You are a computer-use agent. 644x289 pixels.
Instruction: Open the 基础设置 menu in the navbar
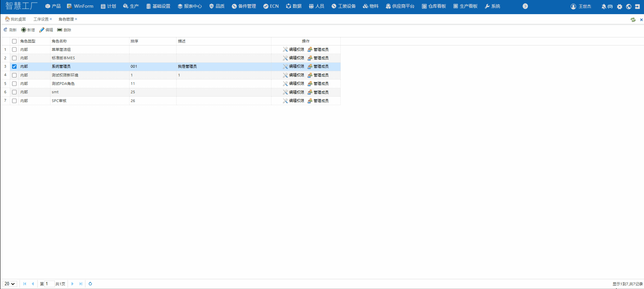(x=158, y=6)
